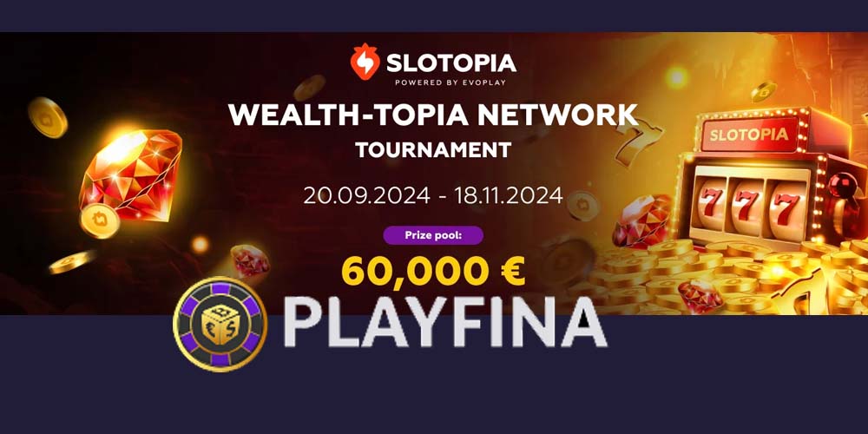
Task: Click the pile of gold coins
Action: pyautogui.click(x=720, y=277)
